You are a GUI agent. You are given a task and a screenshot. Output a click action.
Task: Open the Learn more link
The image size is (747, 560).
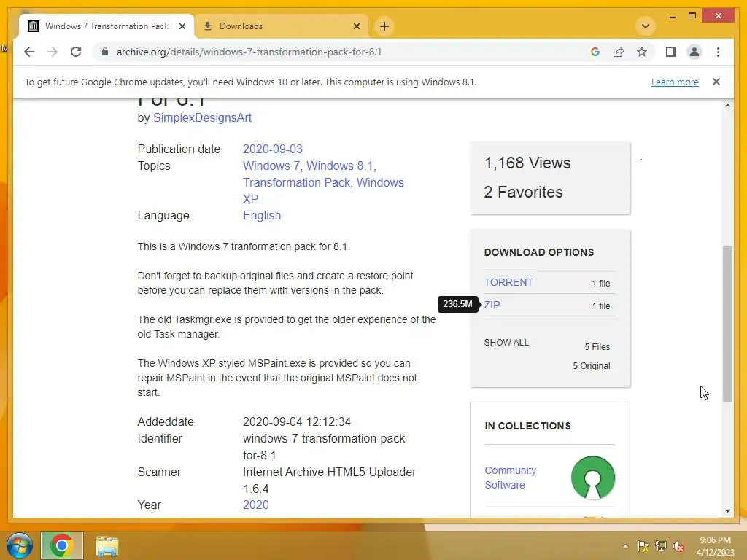[x=675, y=82]
